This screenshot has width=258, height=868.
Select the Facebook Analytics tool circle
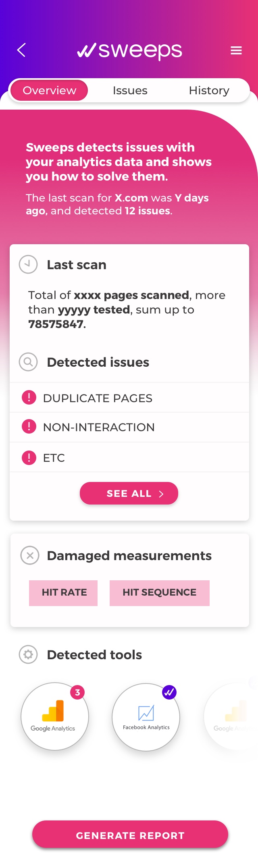[x=146, y=717]
